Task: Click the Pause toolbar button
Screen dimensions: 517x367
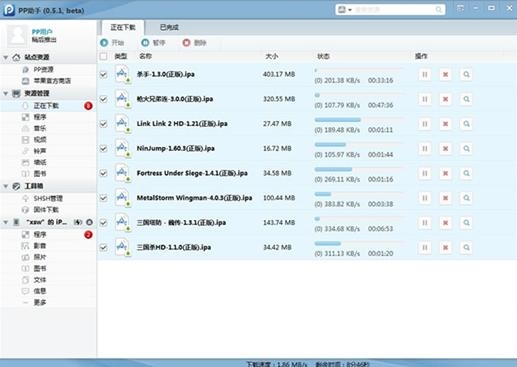Action: [153, 43]
